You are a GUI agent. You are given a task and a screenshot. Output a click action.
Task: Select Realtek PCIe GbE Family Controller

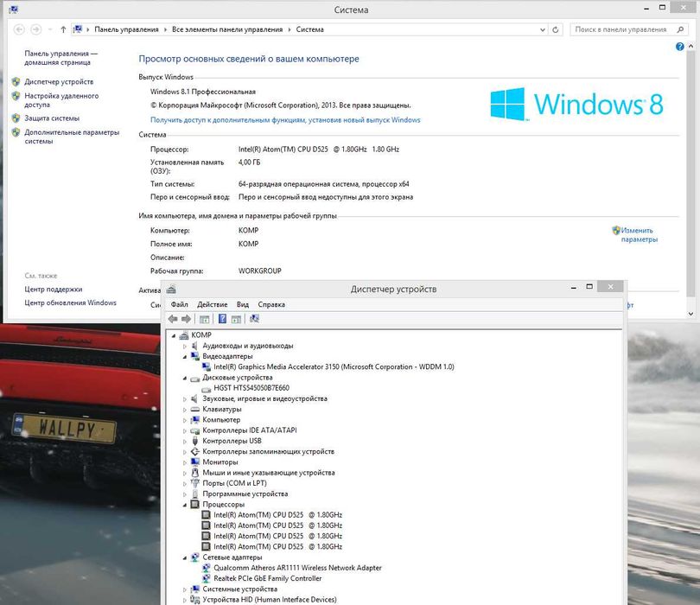[267, 579]
